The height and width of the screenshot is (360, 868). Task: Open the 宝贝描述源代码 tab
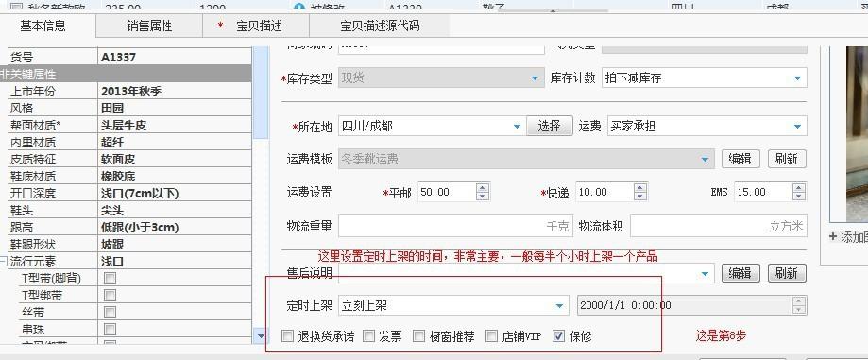click(380, 26)
